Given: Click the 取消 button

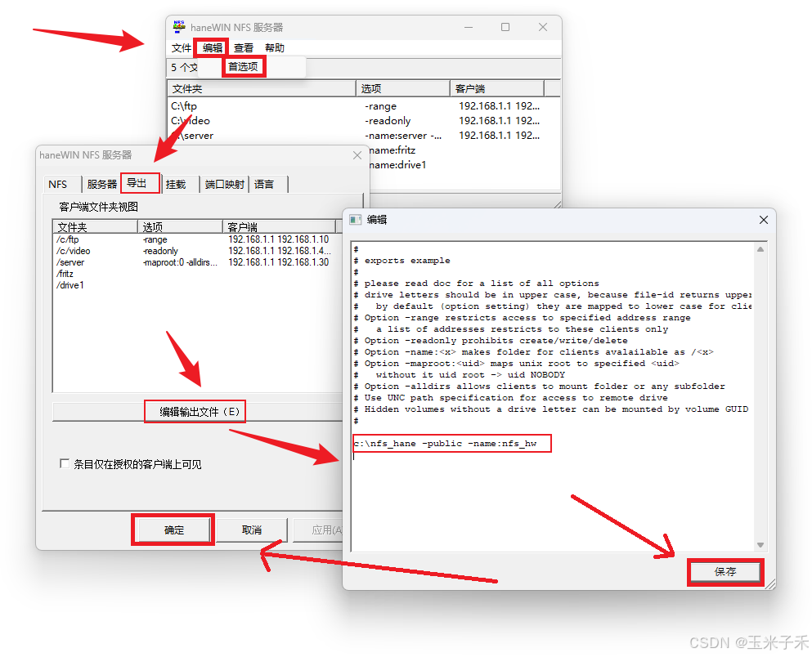Looking at the screenshot, I should pyautogui.click(x=252, y=530).
